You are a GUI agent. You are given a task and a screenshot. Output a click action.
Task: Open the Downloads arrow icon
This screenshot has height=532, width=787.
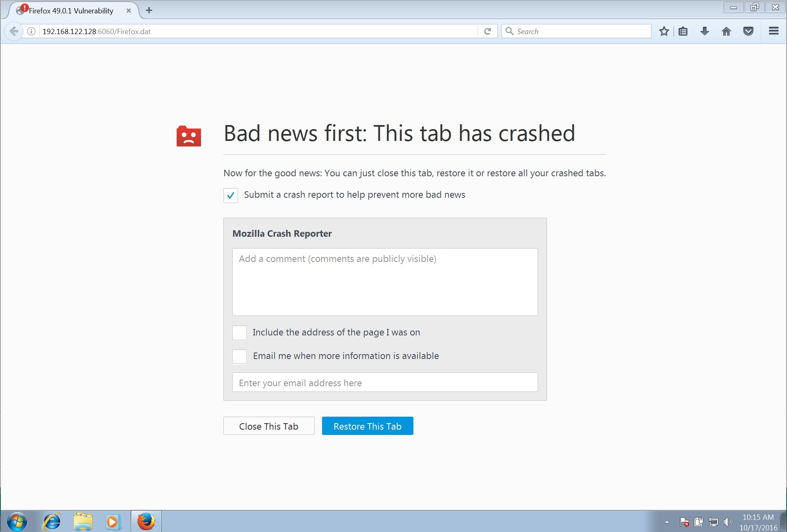705,31
